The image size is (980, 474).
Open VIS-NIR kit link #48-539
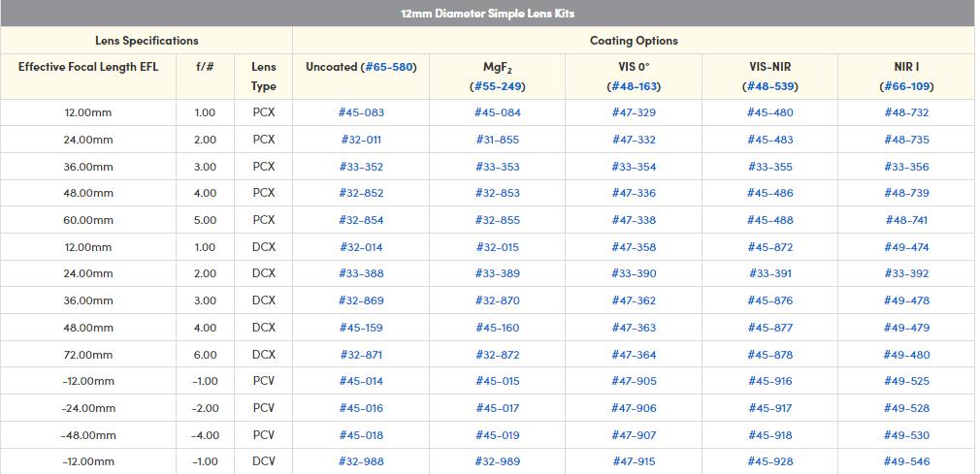pos(769,86)
